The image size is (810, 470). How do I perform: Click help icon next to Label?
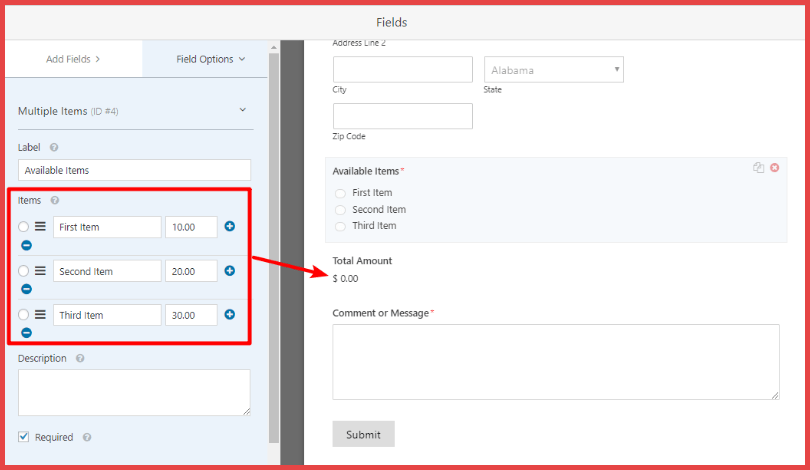coord(54,147)
